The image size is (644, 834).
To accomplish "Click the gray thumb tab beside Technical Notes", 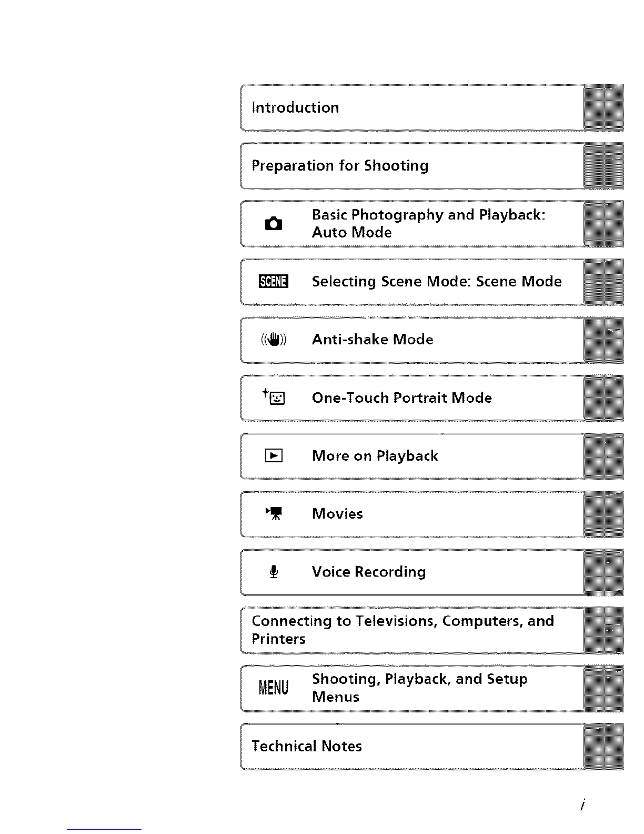I will pos(603,746).
